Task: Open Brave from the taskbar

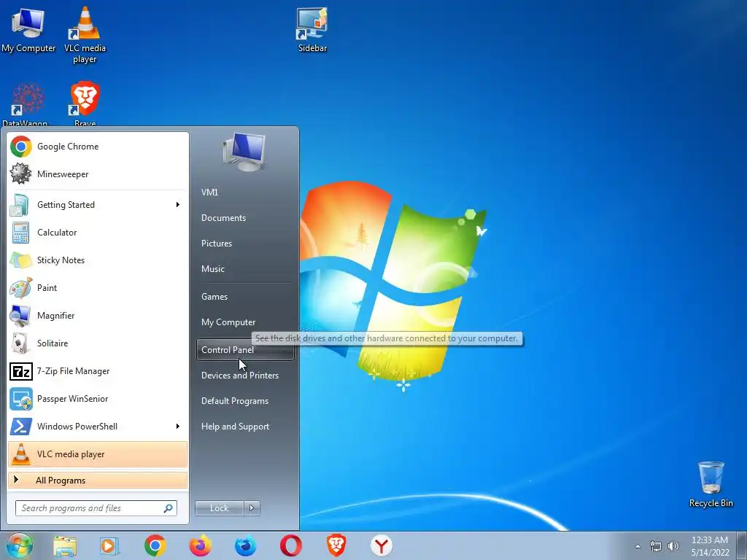Action: coord(336,545)
